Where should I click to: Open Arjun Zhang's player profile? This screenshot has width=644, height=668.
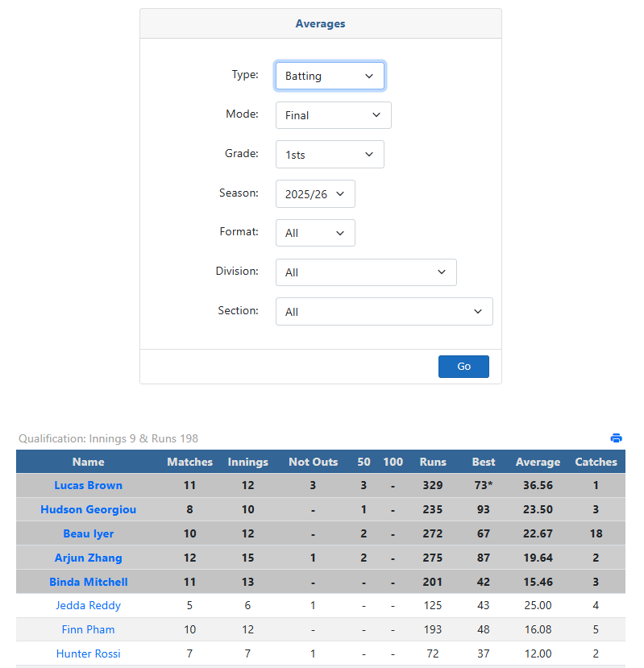[x=88, y=558]
